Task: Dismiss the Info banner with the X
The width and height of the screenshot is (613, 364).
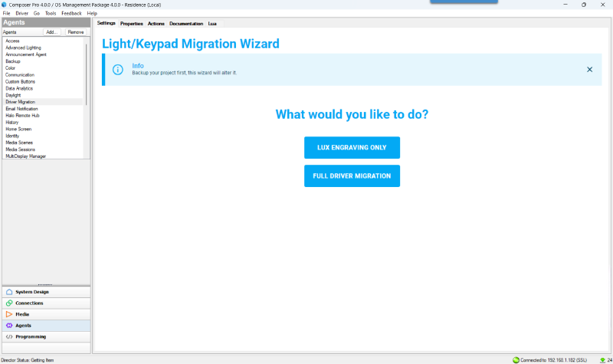Action: click(x=589, y=70)
